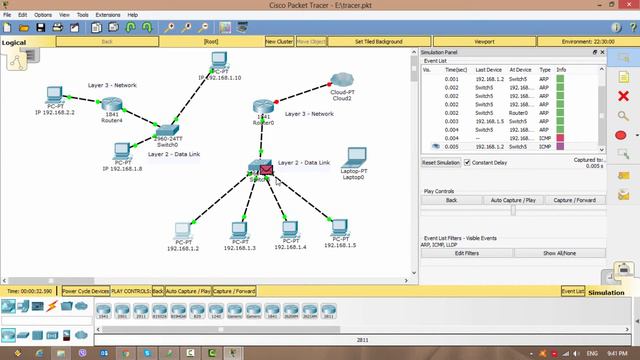This screenshot has height=360, width=640.
Task: Toggle the Event List button in bottom bar
Action: [x=573, y=291]
